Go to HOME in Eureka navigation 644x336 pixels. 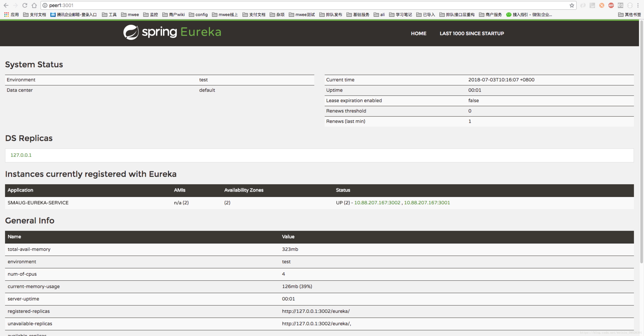418,33
